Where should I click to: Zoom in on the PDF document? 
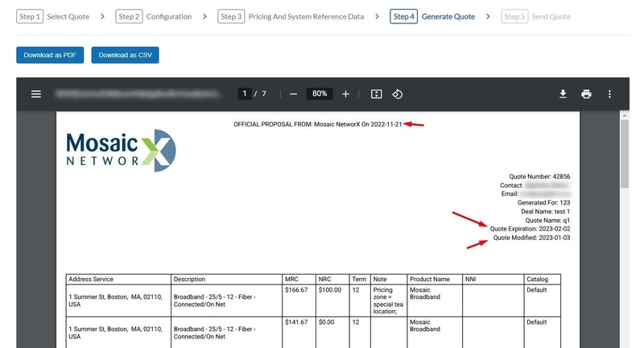tap(345, 94)
